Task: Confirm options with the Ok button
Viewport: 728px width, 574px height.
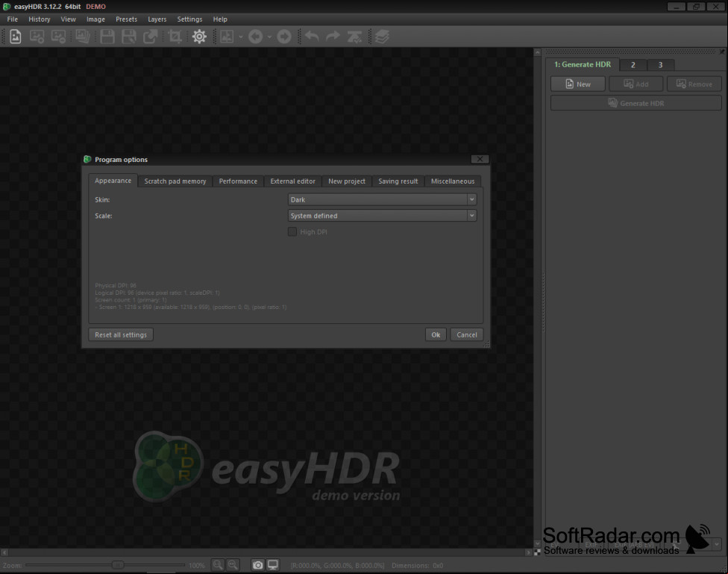Action: (x=436, y=334)
